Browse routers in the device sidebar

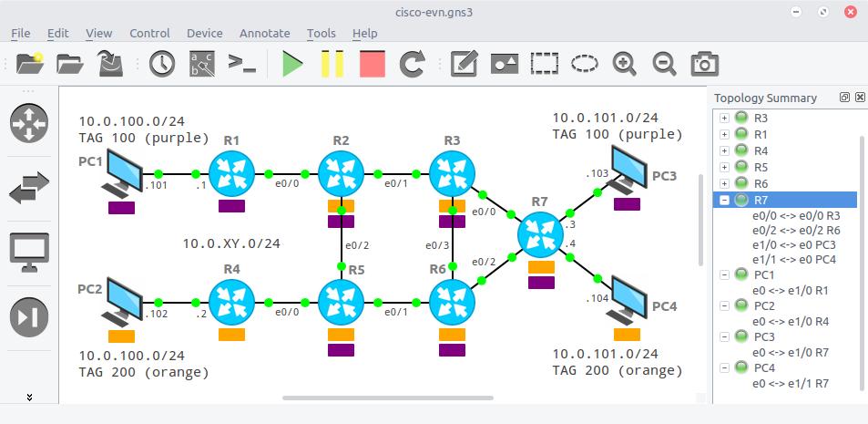tap(29, 123)
